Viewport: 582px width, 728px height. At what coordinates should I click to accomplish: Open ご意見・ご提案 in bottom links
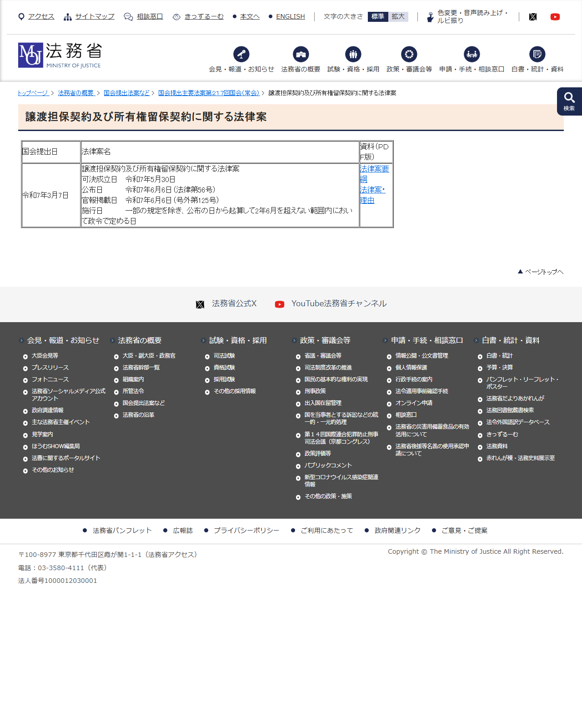(464, 531)
